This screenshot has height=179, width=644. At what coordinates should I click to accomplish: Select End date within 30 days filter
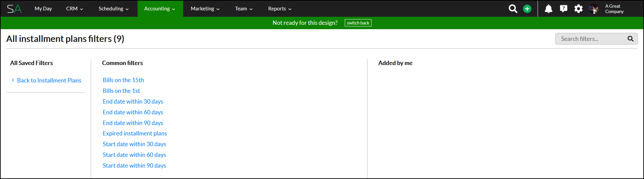point(133,102)
